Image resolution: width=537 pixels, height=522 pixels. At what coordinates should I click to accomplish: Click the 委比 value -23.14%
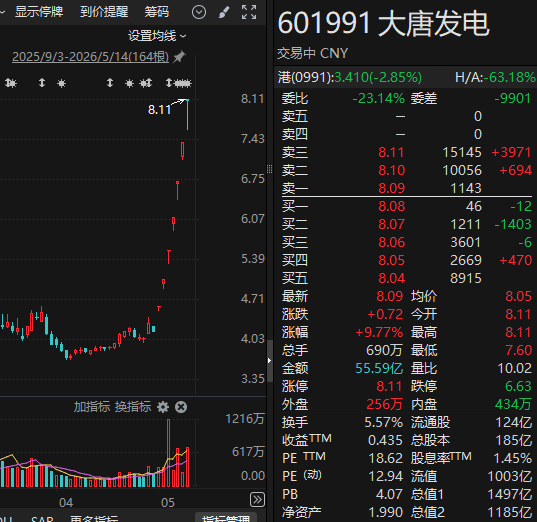378,99
